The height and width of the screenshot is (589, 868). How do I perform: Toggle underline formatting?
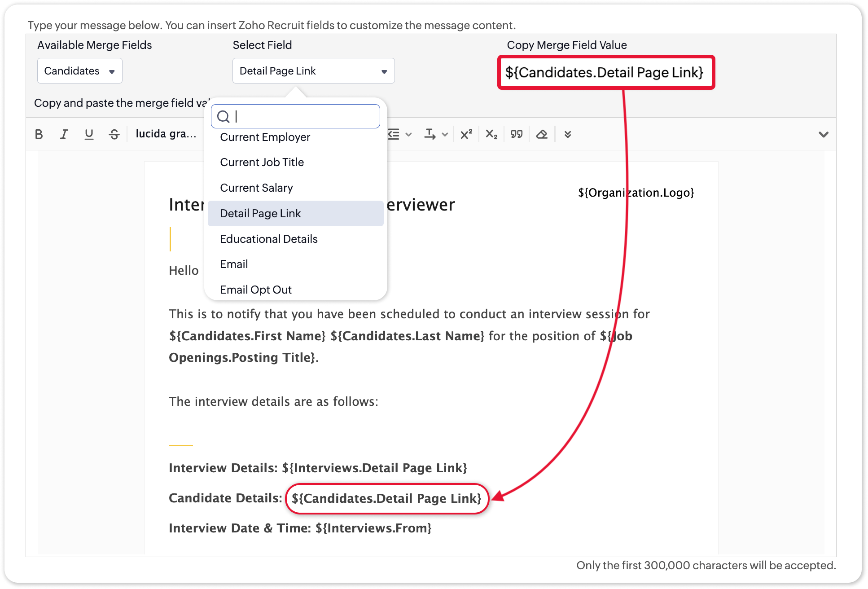[x=89, y=134]
